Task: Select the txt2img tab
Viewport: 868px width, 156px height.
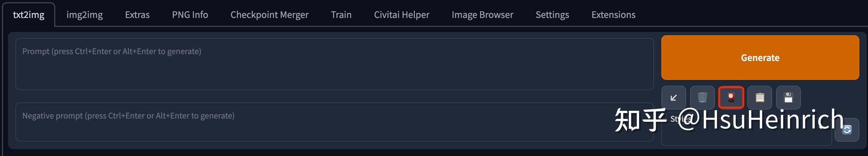Action: (29, 15)
